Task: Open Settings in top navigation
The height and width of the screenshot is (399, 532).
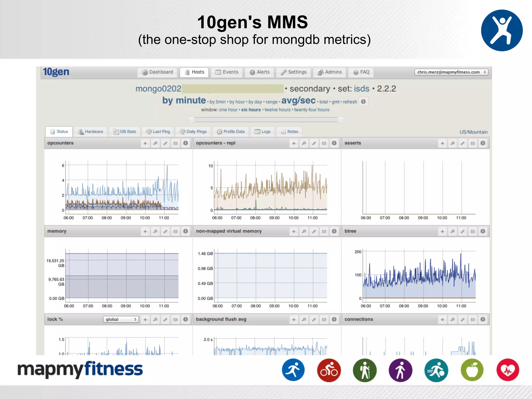Action: click(294, 72)
